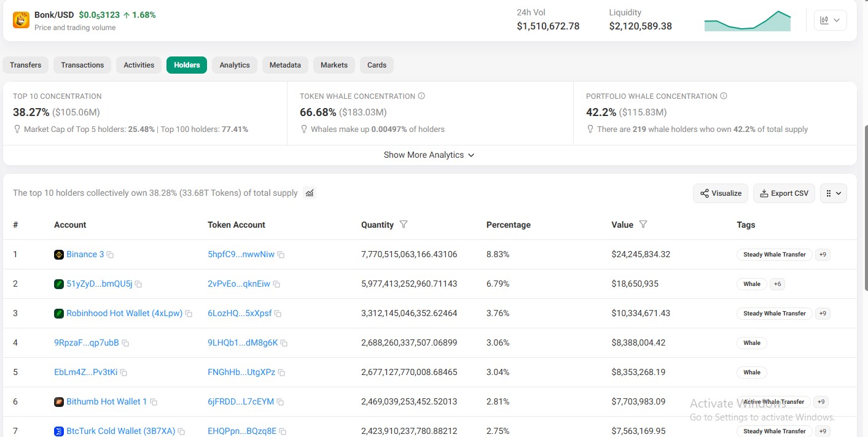Export holders with Export CSV
This screenshot has height=437, width=868.
tap(784, 193)
